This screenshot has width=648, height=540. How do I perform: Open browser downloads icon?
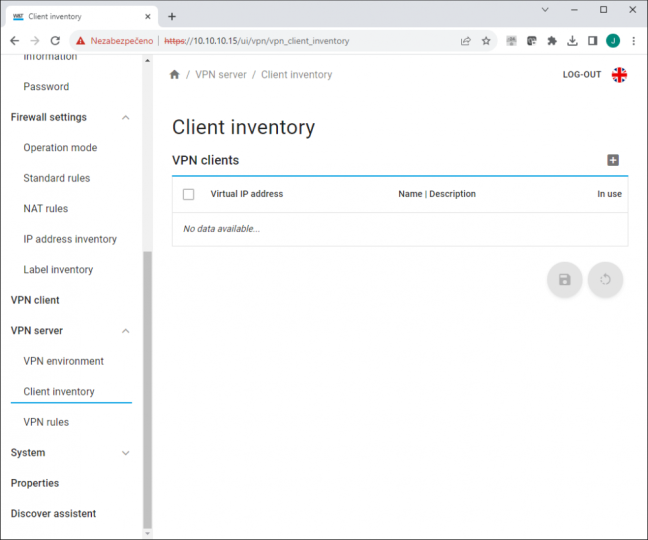point(572,40)
